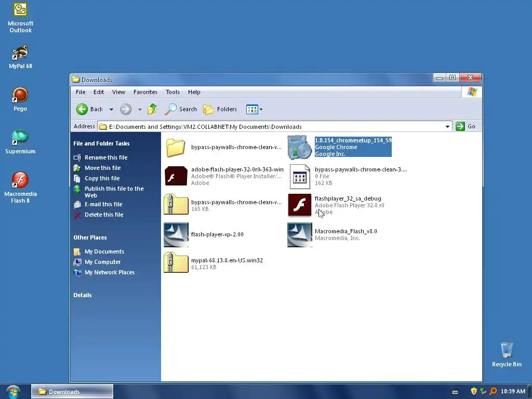Select mypal-68.13.8.en-US.win32 zip archive
Viewport: 532px width, 399px height.
[x=176, y=263]
